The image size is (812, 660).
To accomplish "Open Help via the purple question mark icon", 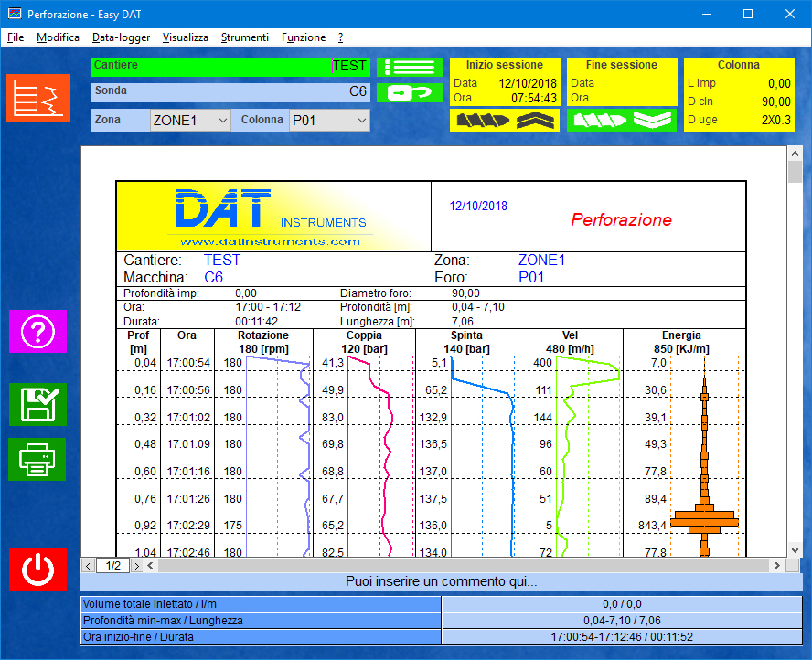I will tap(37, 332).
